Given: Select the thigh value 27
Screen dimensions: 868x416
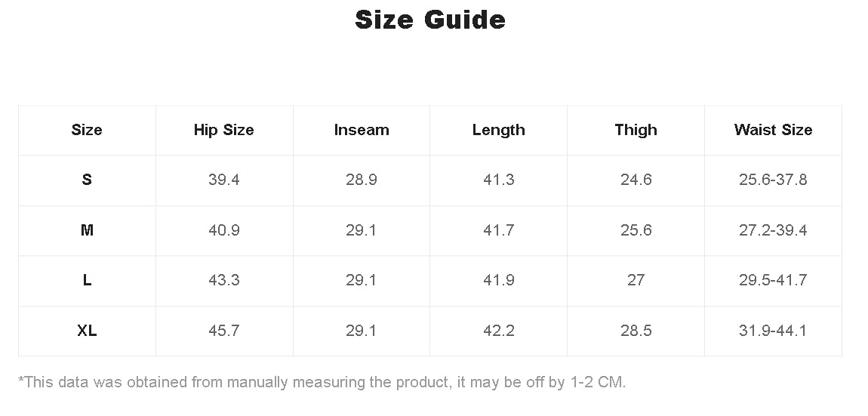Looking at the screenshot, I should (x=636, y=280).
